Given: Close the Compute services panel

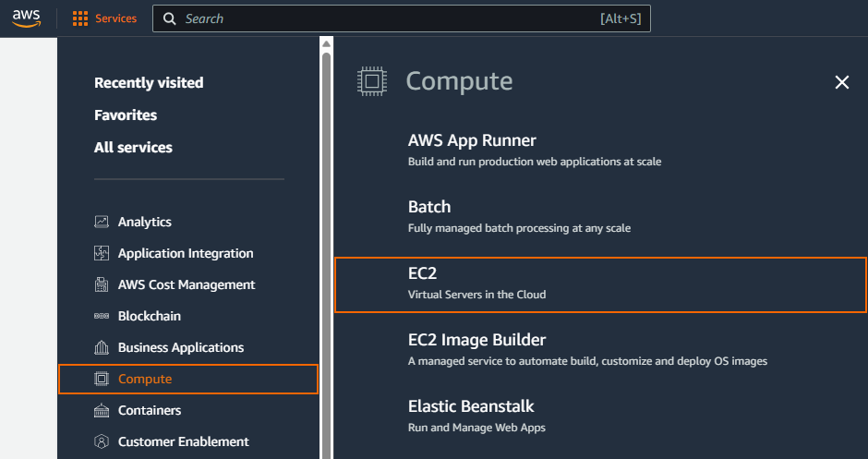Looking at the screenshot, I should 841,82.
